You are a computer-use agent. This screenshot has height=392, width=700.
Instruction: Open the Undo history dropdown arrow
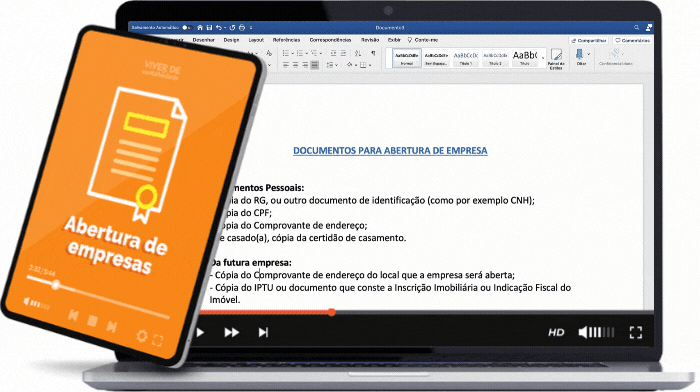pos(225,28)
